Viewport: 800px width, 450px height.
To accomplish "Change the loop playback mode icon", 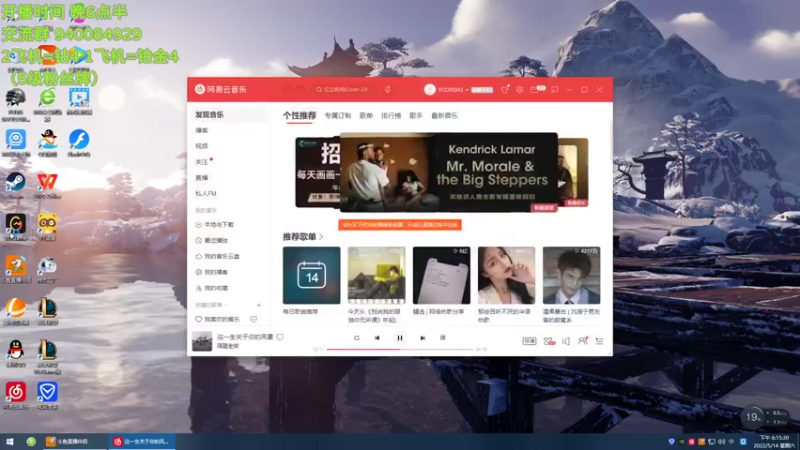I will 357,338.
